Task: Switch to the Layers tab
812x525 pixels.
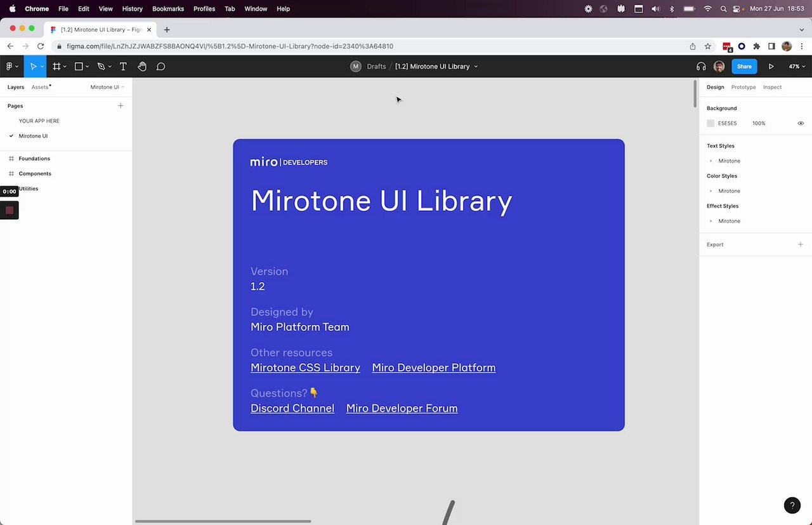Action: (16, 87)
